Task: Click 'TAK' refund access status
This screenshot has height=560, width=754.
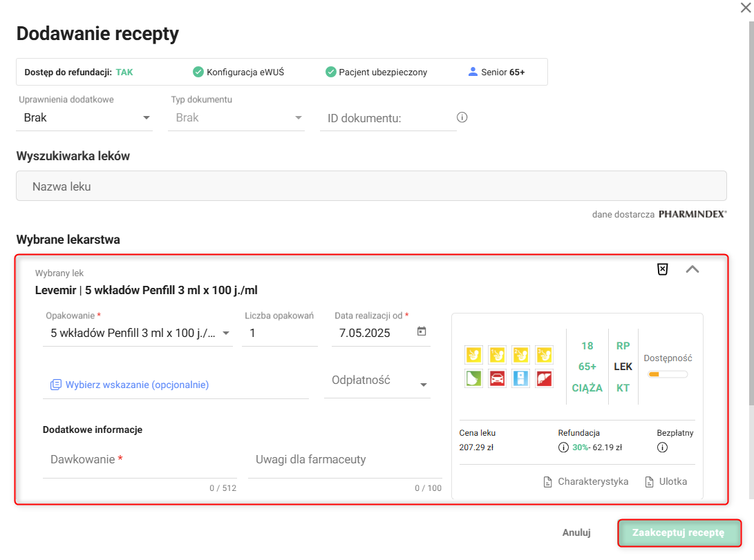Action: tap(124, 72)
